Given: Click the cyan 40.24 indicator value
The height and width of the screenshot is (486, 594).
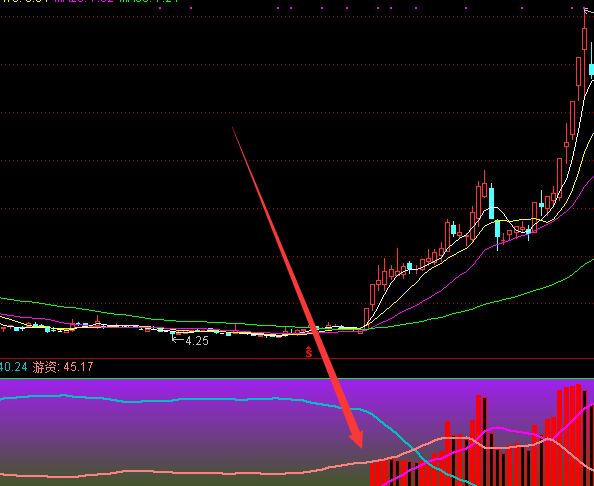Looking at the screenshot, I should pyautogui.click(x=14, y=367).
